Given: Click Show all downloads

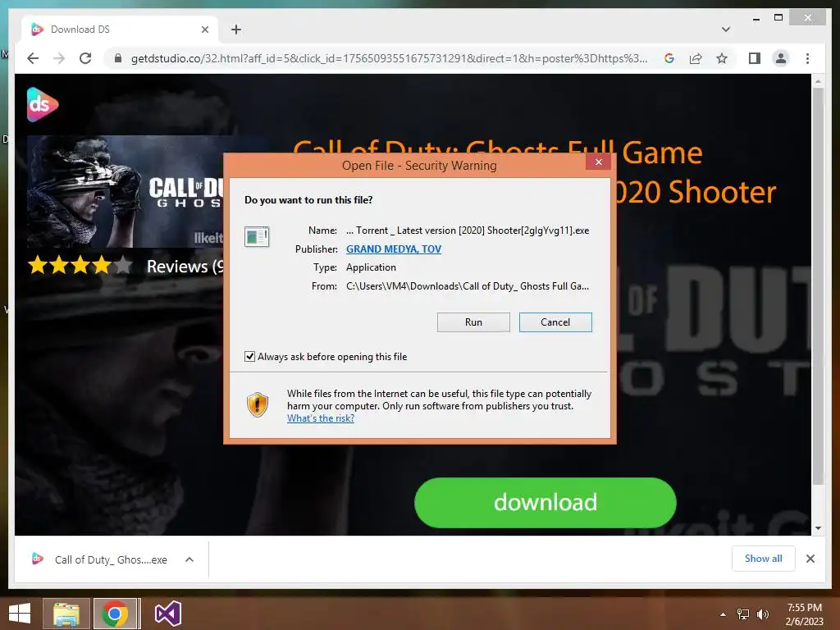Looking at the screenshot, I should point(763,559).
